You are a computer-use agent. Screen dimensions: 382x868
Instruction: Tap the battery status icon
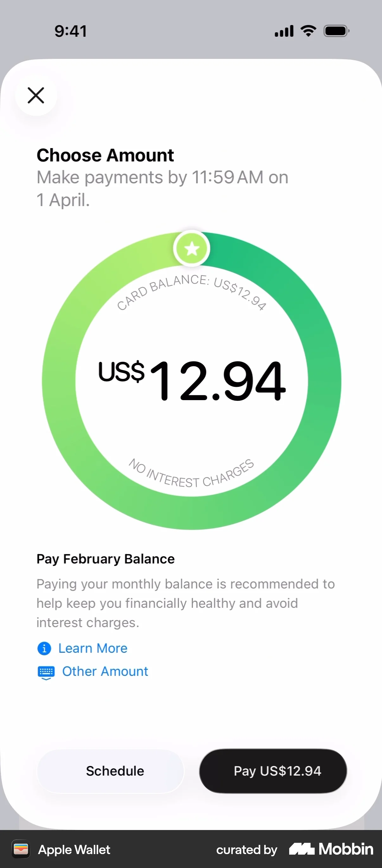(336, 31)
